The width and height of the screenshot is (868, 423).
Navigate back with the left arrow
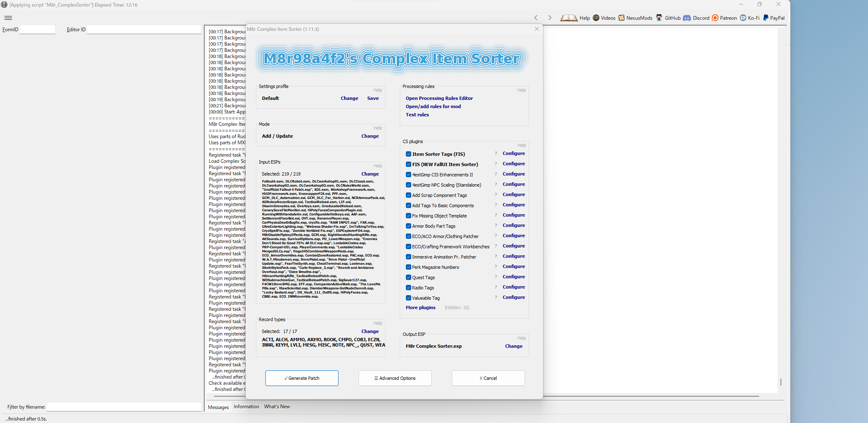pyautogui.click(x=536, y=18)
